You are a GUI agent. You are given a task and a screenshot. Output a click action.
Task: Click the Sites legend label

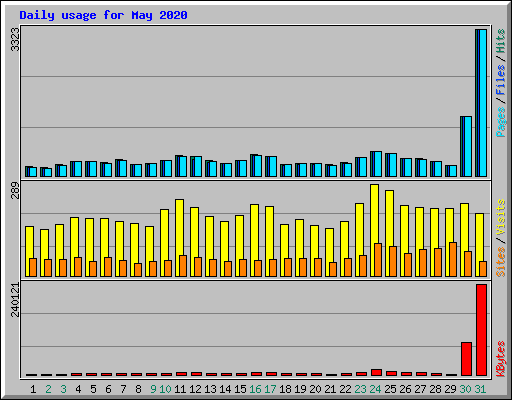click(501, 262)
